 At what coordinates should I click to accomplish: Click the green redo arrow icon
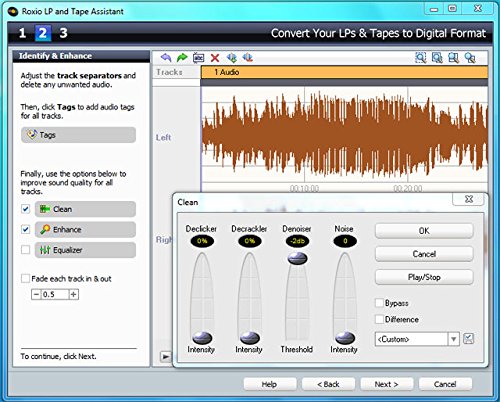[x=182, y=58]
